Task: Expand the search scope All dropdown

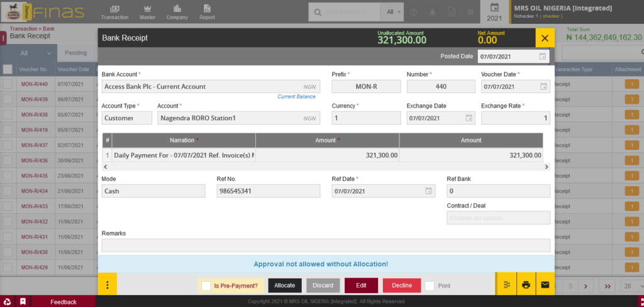Action: click(394, 13)
